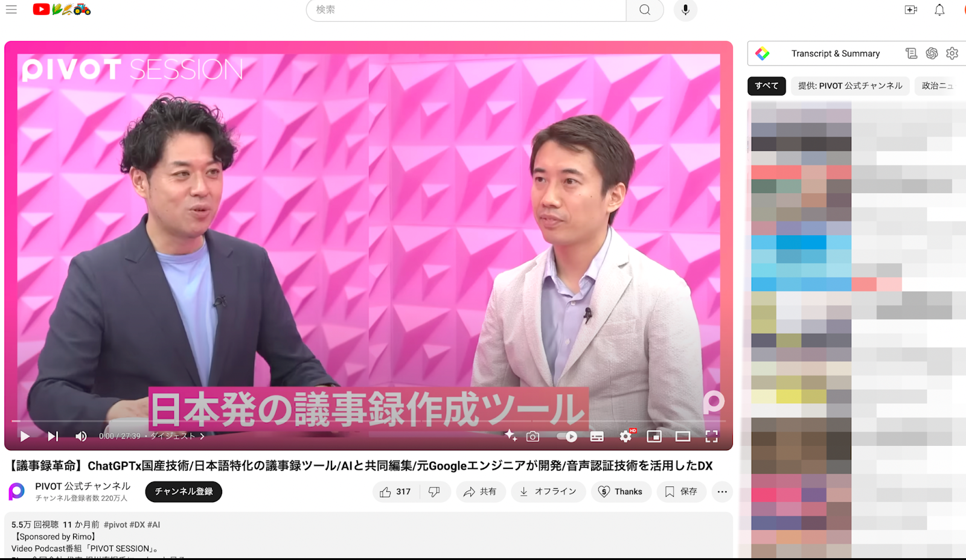Switch to theater mode in the video player
Viewport: 966px width, 560px height.
(683, 436)
